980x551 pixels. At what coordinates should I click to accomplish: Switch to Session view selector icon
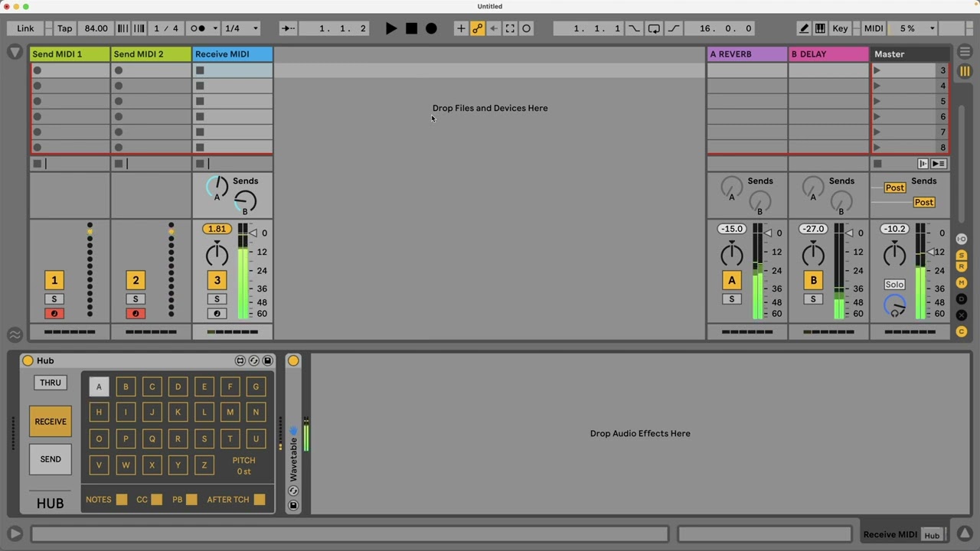point(965,71)
